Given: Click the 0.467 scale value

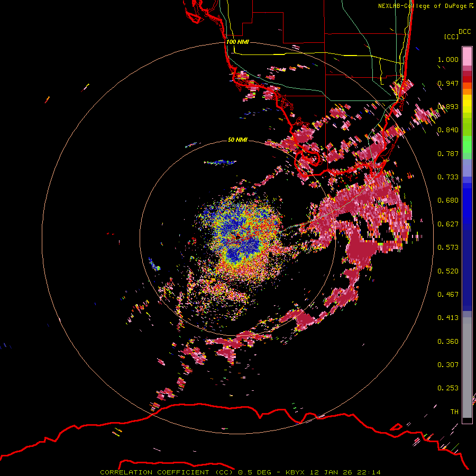Looking at the screenshot, I should click(448, 295).
